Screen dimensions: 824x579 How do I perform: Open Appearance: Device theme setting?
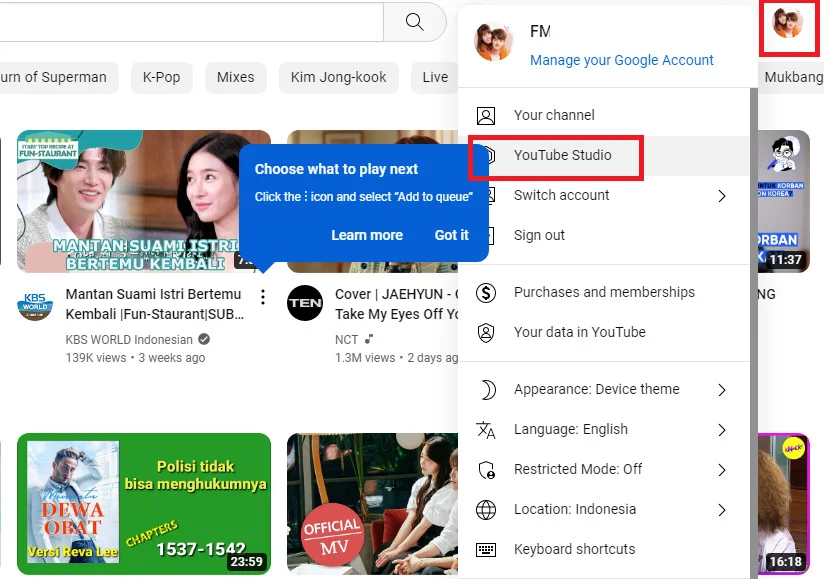[x=604, y=390]
